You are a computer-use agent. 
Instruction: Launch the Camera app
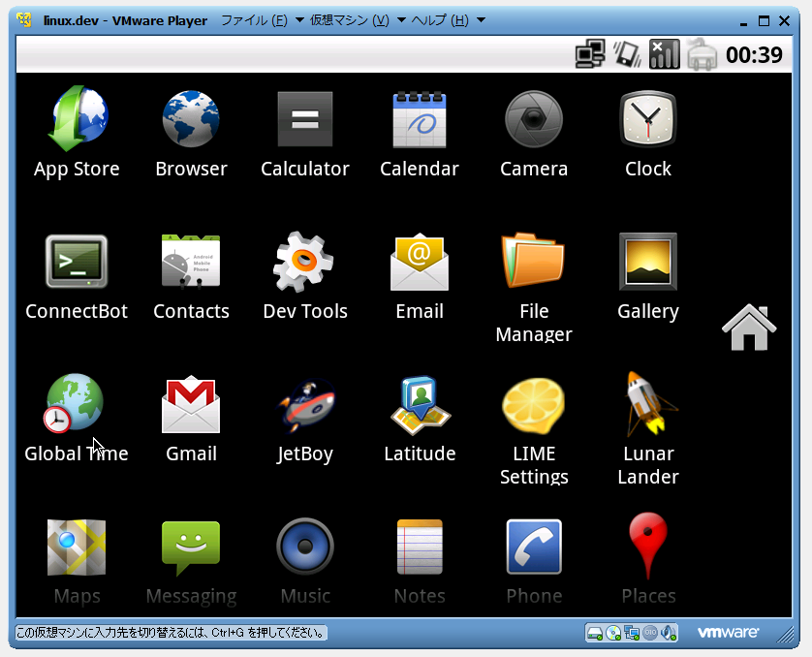click(x=534, y=119)
